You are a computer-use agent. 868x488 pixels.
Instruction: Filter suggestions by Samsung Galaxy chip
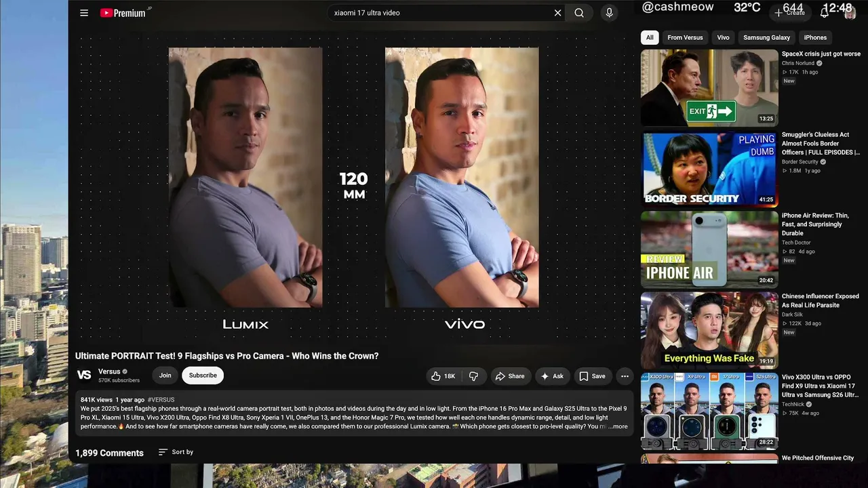[x=766, y=37]
